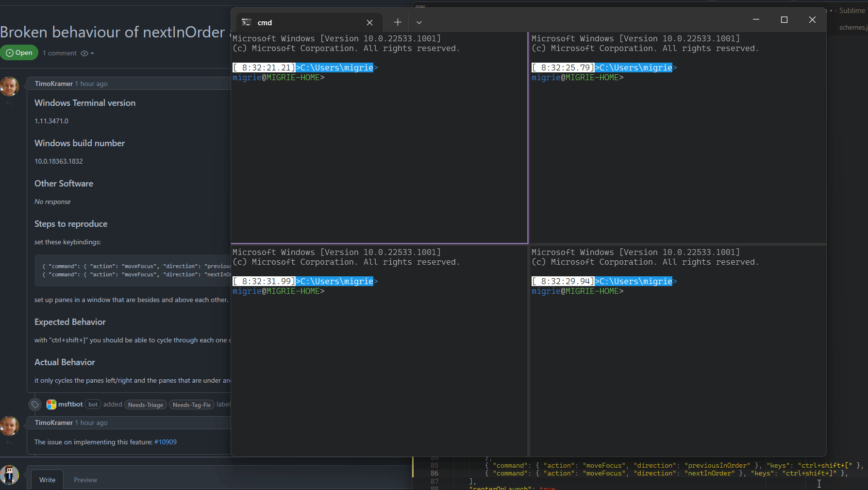The width and height of the screenshot is (868, 490).
Task: Click the build number 10.0.18363.1832
Action: [59, 161]
